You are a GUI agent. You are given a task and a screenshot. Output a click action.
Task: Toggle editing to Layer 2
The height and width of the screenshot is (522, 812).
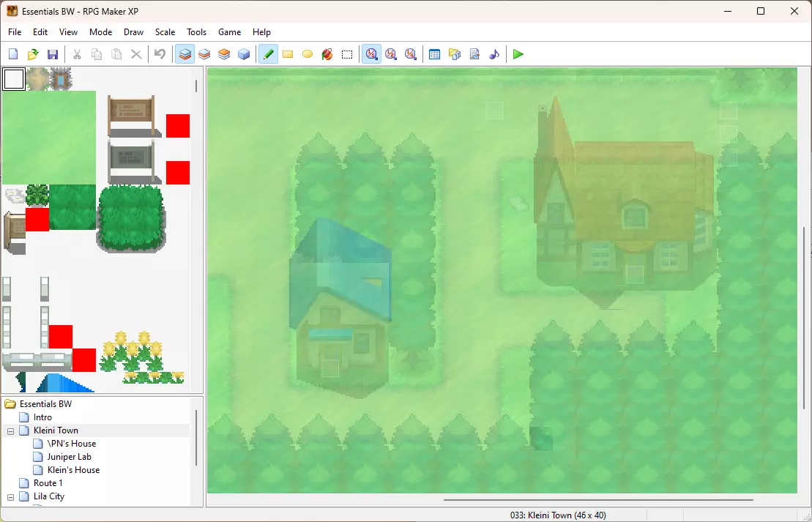[204, 54]
